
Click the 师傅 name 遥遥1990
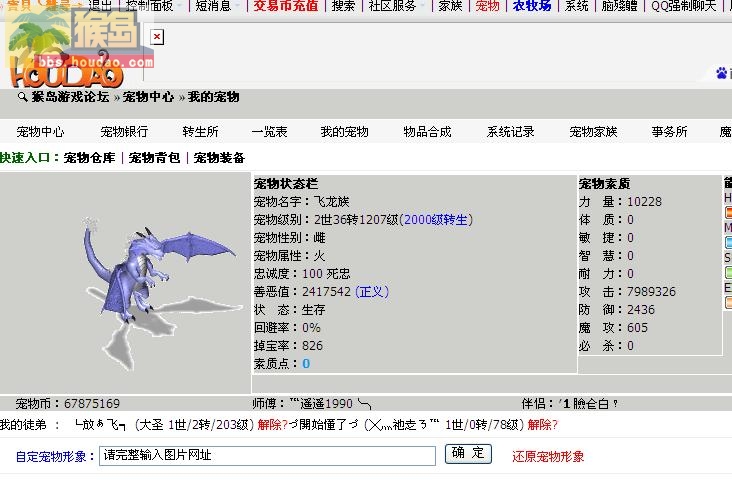pyautogui.click(x=330, y=403)
